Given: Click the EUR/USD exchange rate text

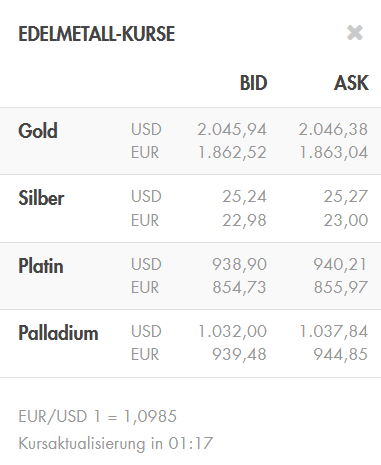Looking at the screenshot, I should coord(97,416).
